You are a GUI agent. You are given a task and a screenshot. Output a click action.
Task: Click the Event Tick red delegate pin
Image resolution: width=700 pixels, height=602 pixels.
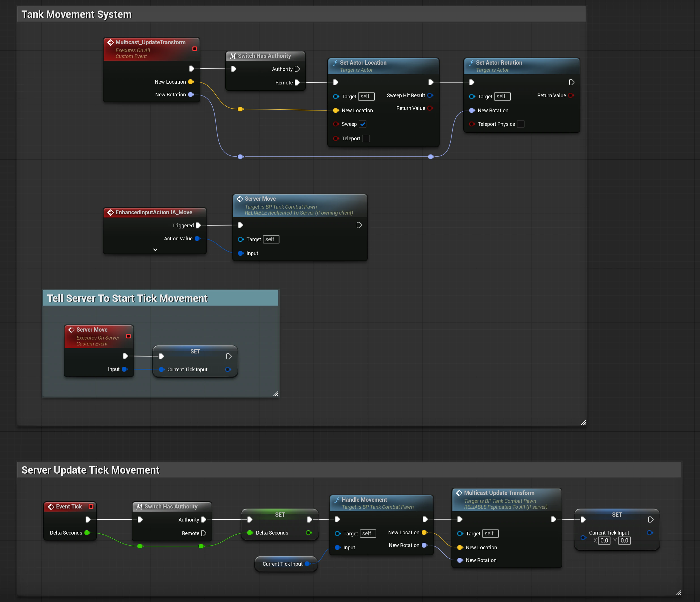click(91, 506)
